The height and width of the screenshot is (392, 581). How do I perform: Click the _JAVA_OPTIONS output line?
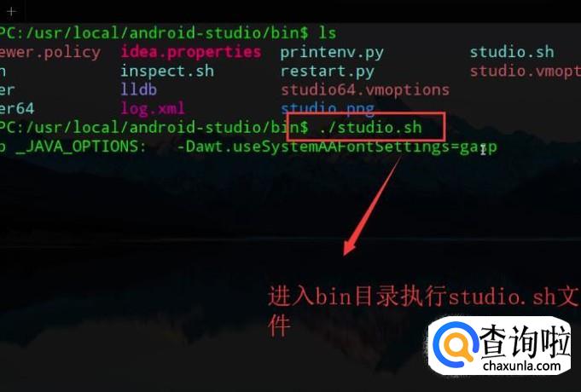[248, 147]
